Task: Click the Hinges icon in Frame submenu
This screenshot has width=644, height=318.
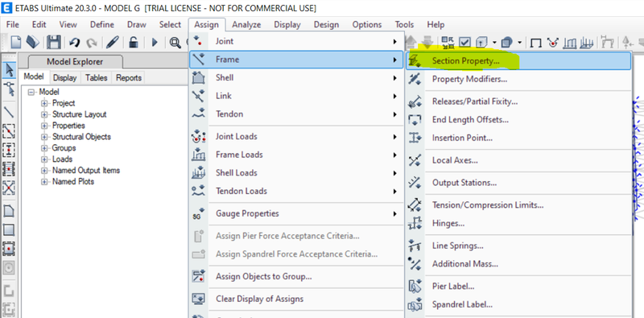Action: 415,224
